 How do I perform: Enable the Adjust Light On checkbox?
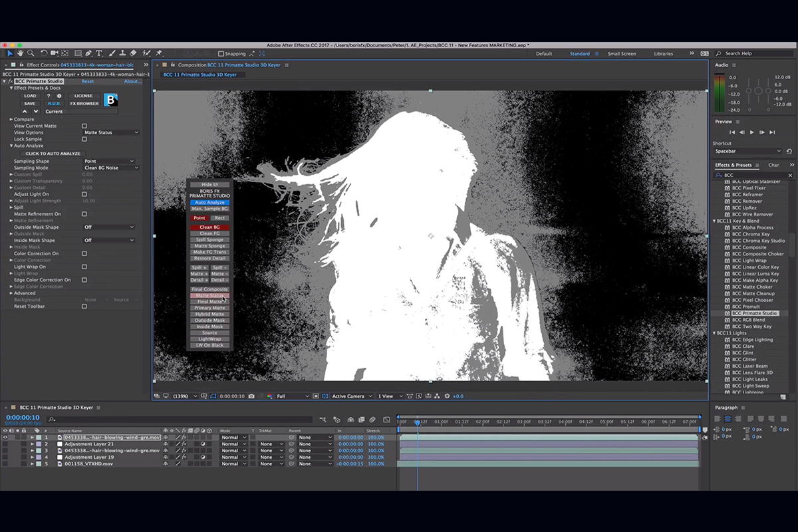pos(84,194)
